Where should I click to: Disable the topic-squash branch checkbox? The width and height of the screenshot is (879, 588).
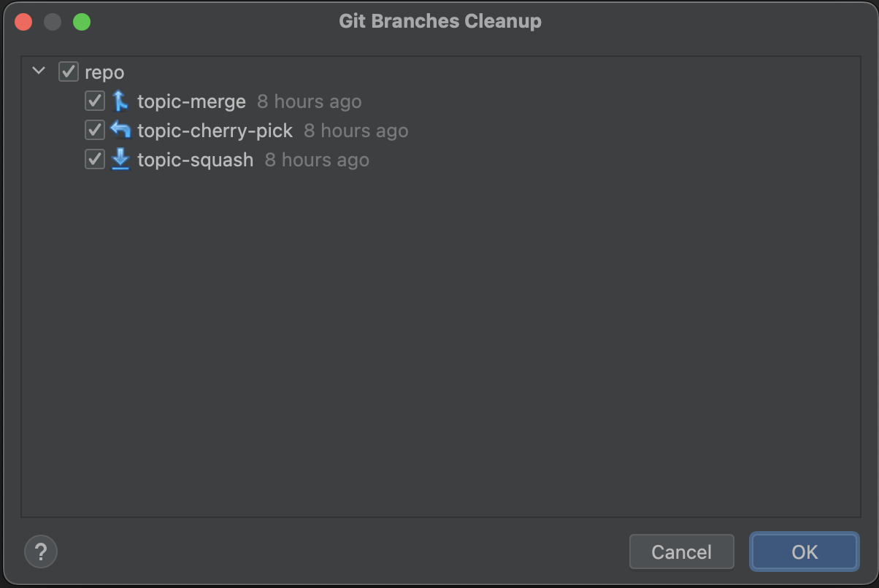pos(93,159)
